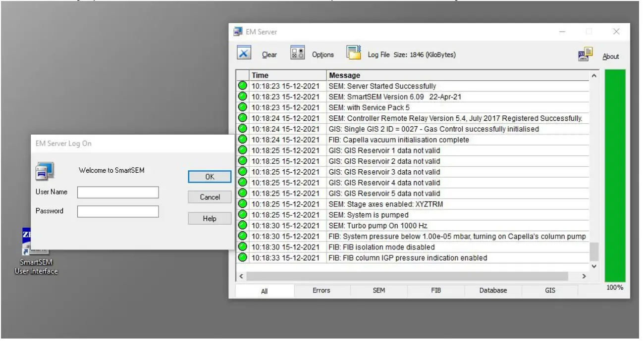
Task: Focus the Password field
Action: click(118, 211)
